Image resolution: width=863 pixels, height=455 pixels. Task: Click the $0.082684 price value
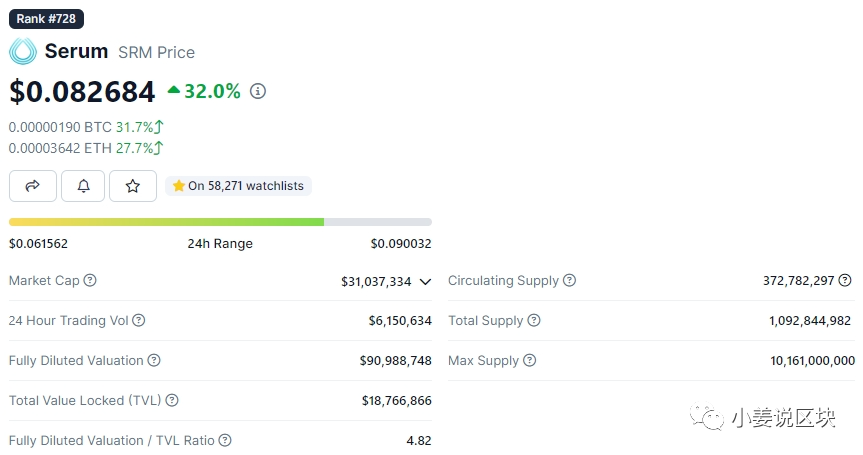coord(82,91)
